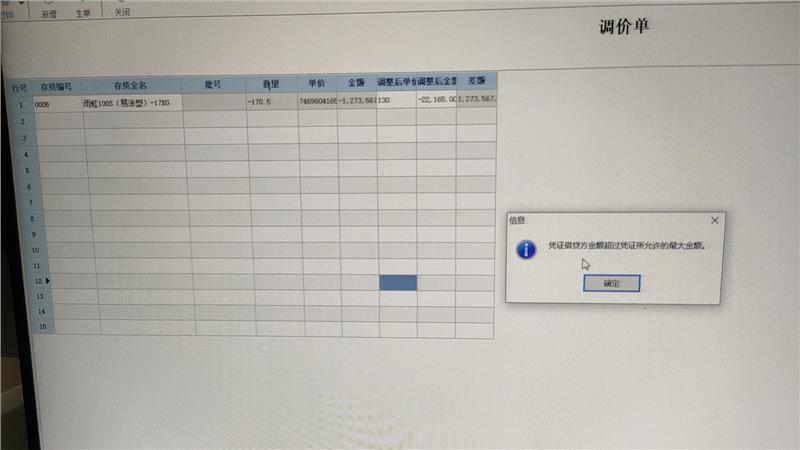Click the 关闭 toolbar button

click(121, 13)
